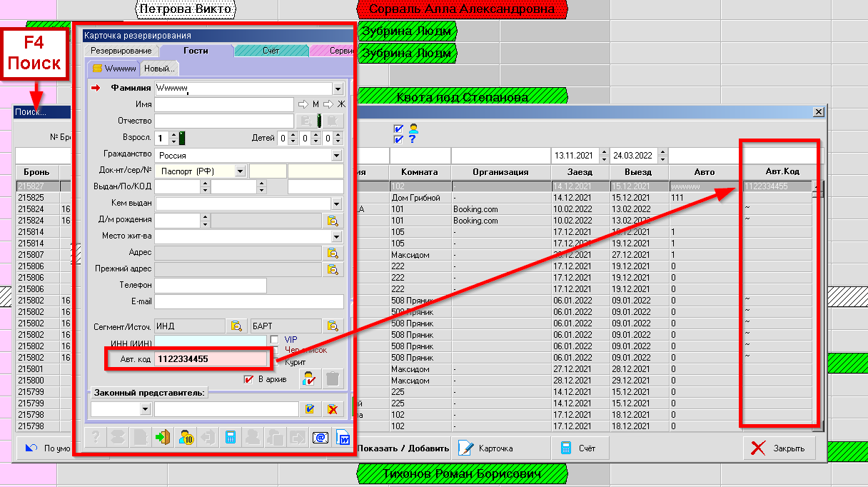Open the Паспорт (РФ) document type dropdown

coord(240,171)
